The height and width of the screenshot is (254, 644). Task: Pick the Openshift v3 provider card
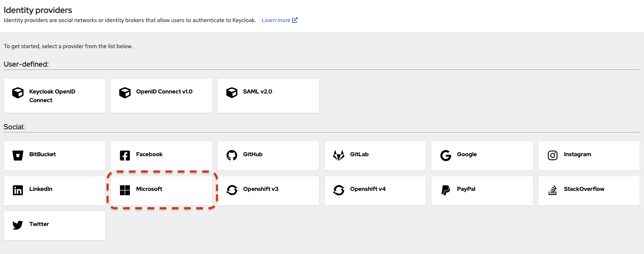click(x=268, y=191)
